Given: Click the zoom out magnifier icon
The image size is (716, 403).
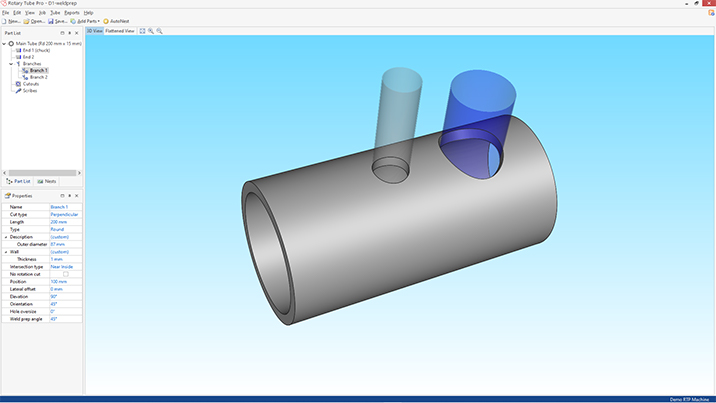Looking at the screenshot, I should click(x=159, y=31).
